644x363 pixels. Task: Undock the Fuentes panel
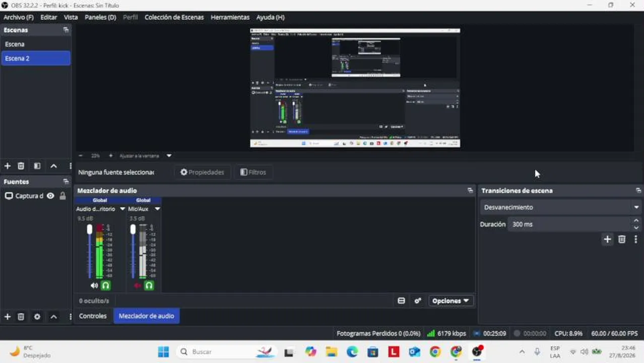click(x=66, y=181)
